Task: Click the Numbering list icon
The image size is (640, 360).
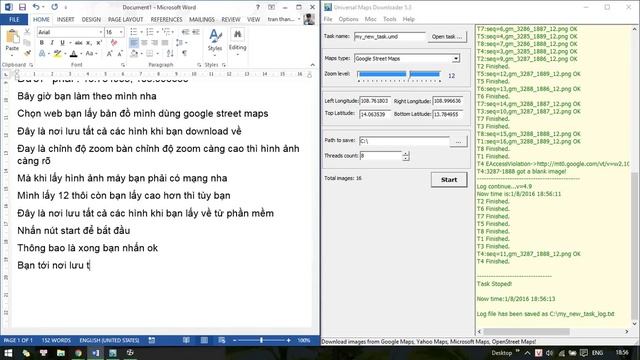Action: point(150,32)
